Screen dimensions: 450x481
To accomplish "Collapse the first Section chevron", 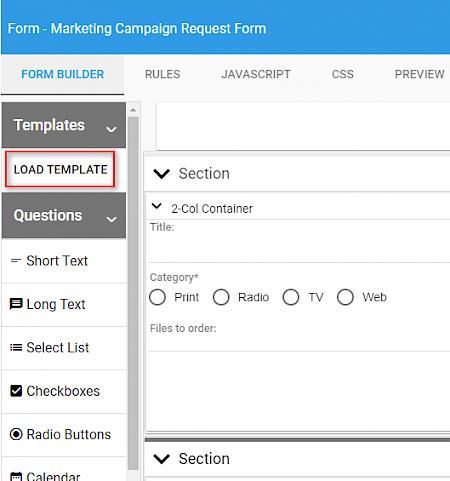I will pyautogui.click(x=161, y=174).
